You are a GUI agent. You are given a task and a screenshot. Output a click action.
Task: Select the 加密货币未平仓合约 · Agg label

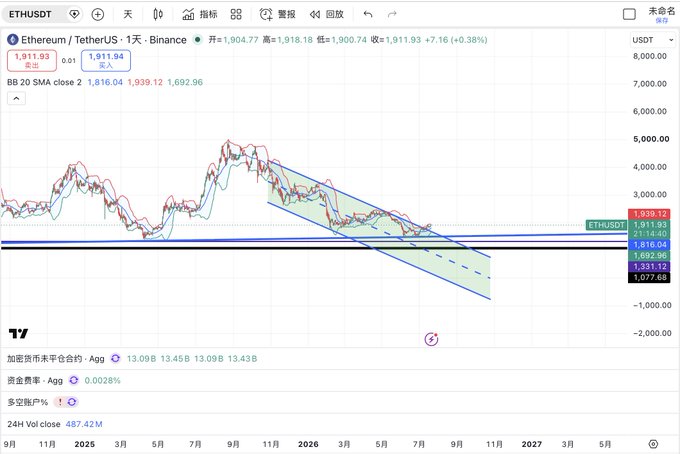[56, 359]
